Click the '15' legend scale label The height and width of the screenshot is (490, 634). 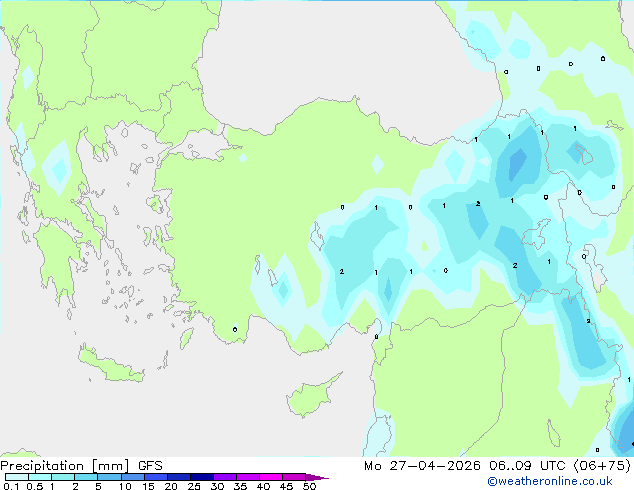[148, 486]
